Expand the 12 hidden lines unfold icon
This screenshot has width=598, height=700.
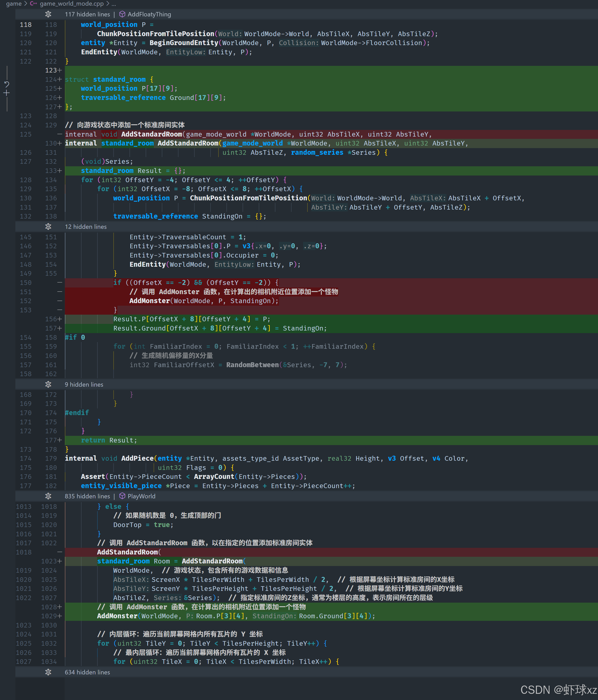pyautogui.click(x=48, y=227)
